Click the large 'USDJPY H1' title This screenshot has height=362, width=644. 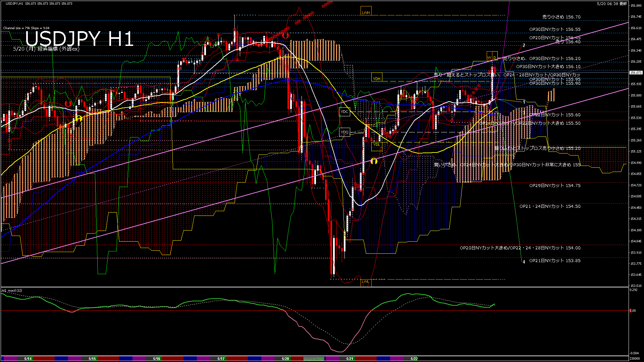79,39
